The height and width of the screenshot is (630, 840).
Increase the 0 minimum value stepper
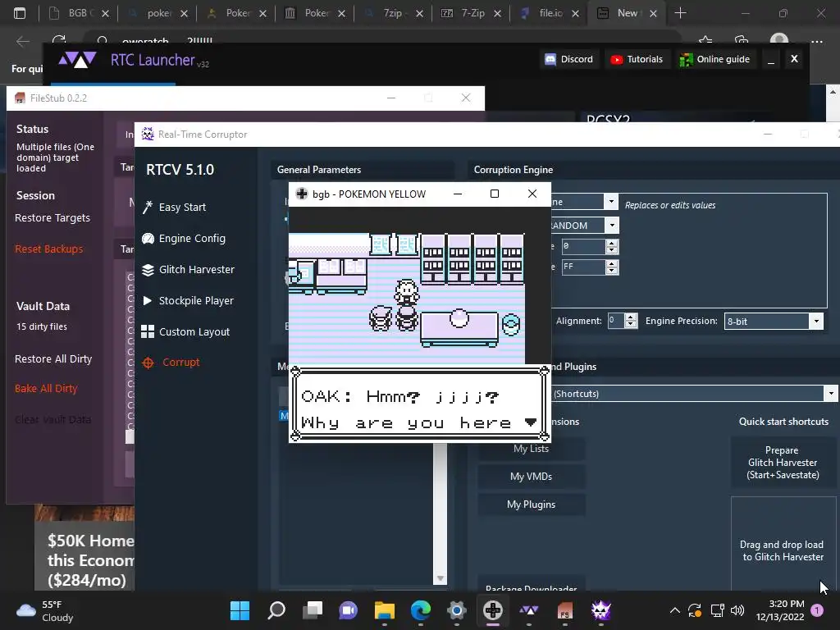coord(612,243)
